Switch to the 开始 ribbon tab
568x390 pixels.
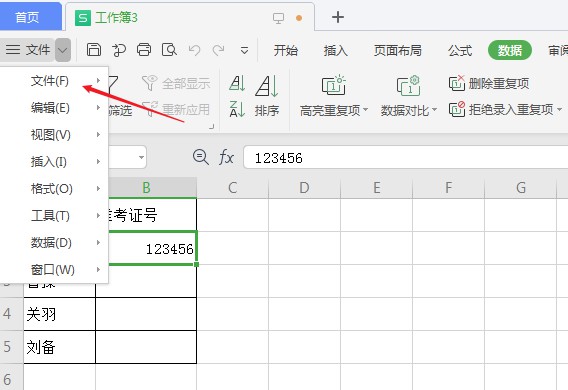click(x=285, y=50)
